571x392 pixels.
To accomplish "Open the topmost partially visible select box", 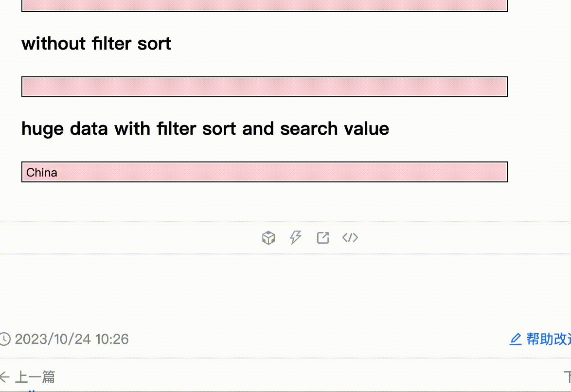I will 265,5.
